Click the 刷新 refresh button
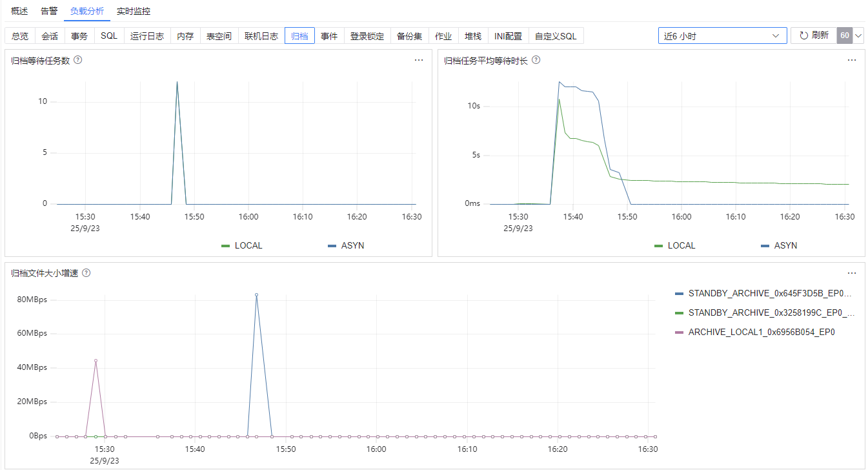This screenshot has height=470, width=868. point(813,36)
